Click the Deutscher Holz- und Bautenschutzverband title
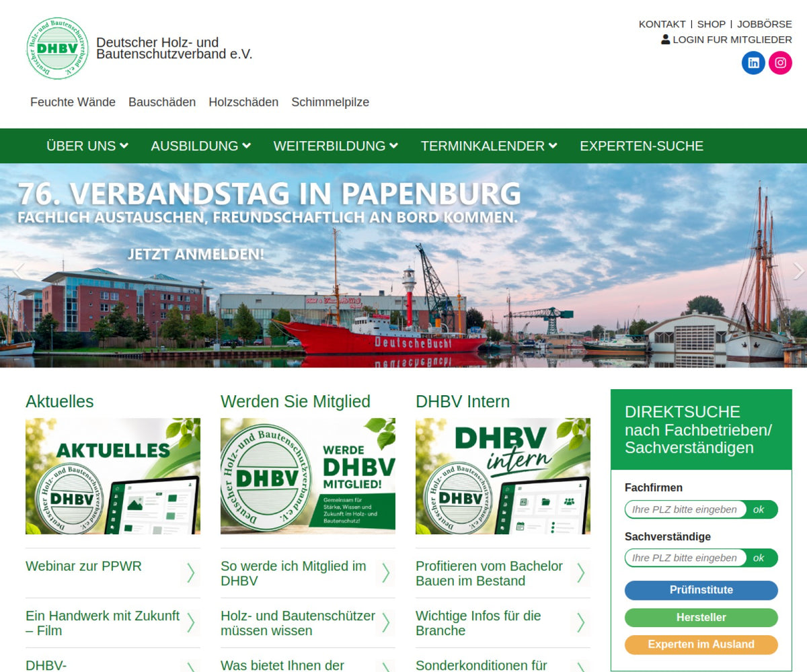The image size is (807, 672). pyautogui.click(x=175, y=48)
